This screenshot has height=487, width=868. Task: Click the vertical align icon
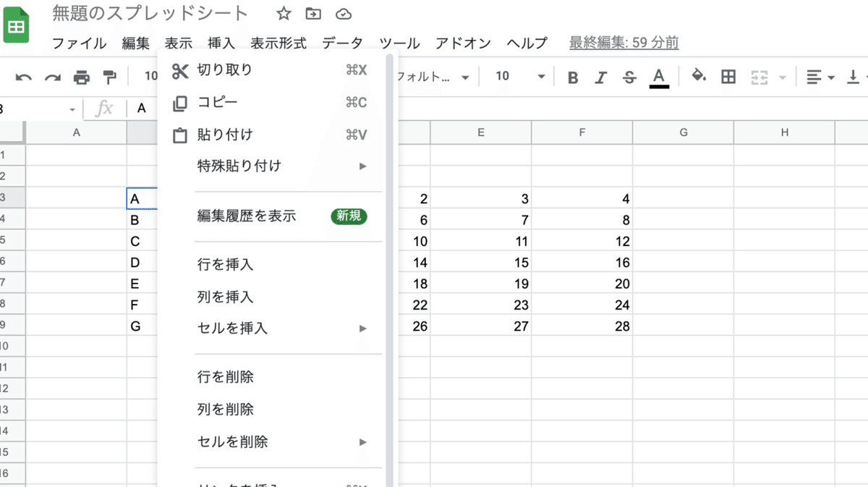pyautogui.click(x=854, y=76)
